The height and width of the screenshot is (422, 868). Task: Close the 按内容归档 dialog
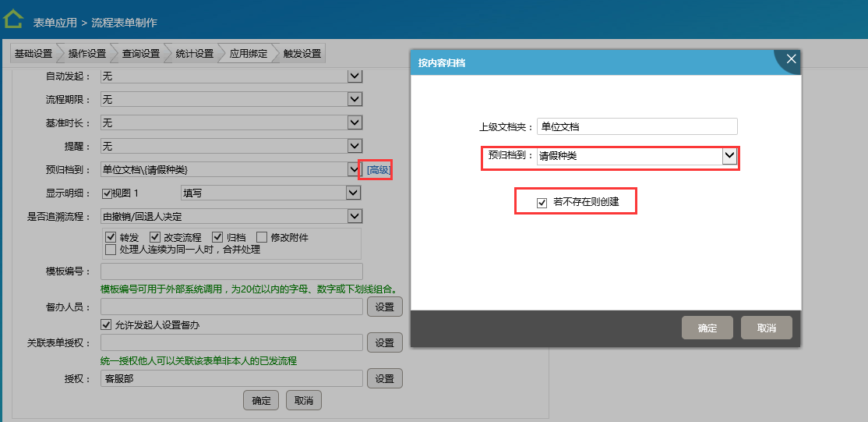click(790, 59)
